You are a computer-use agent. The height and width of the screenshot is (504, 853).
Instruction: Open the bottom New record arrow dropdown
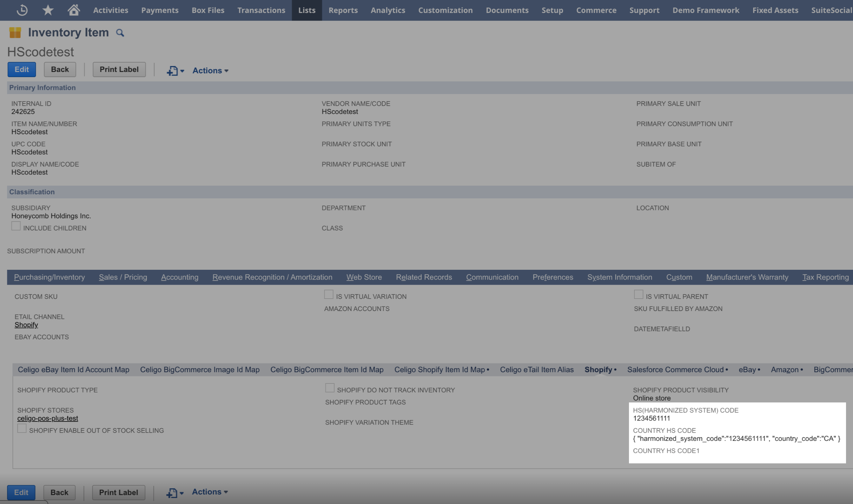click(182, 493)
